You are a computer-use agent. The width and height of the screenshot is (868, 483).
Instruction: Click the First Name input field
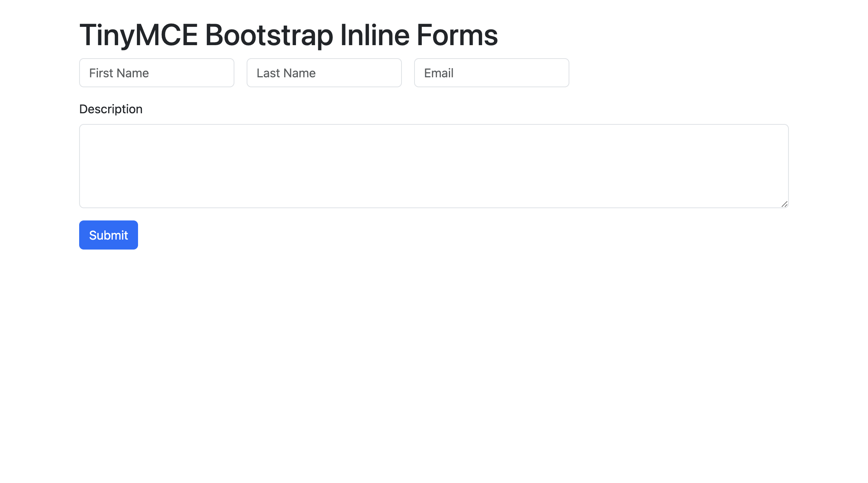point(156,73)
